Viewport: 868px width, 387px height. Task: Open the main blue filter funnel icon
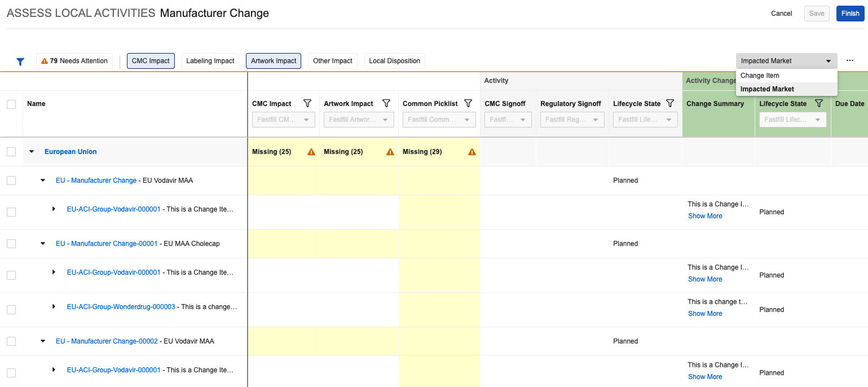pyautogui.click(x=20, y=61)
